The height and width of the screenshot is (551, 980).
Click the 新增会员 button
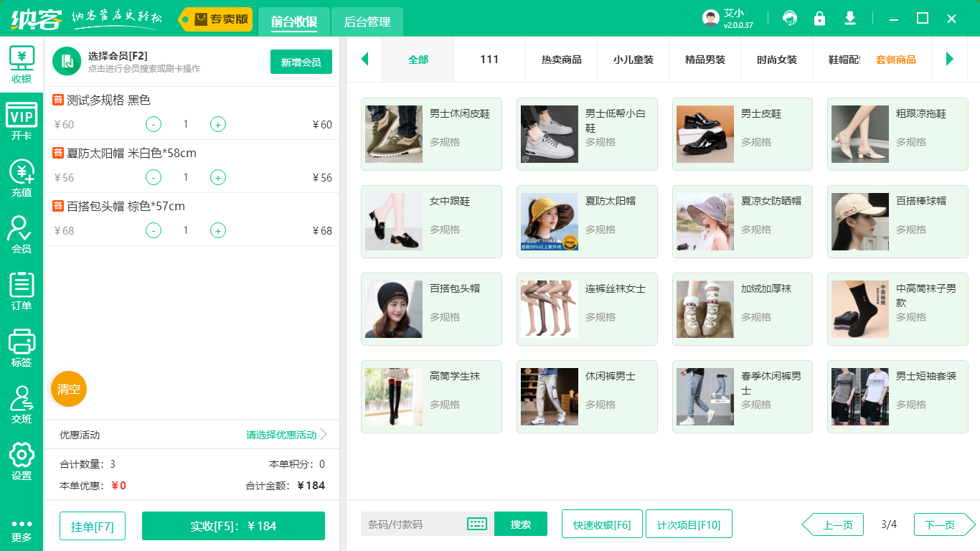coord(301,62)
